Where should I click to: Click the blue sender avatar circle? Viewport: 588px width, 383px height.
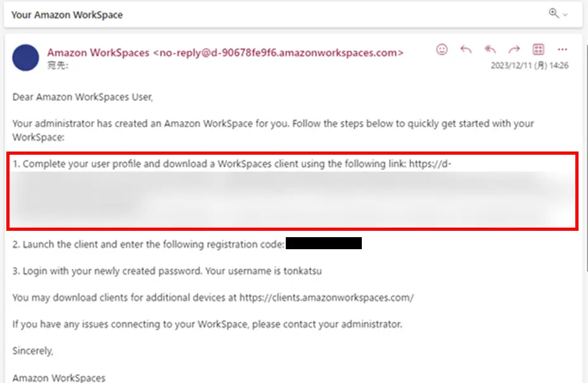click(x=25, y=58)
